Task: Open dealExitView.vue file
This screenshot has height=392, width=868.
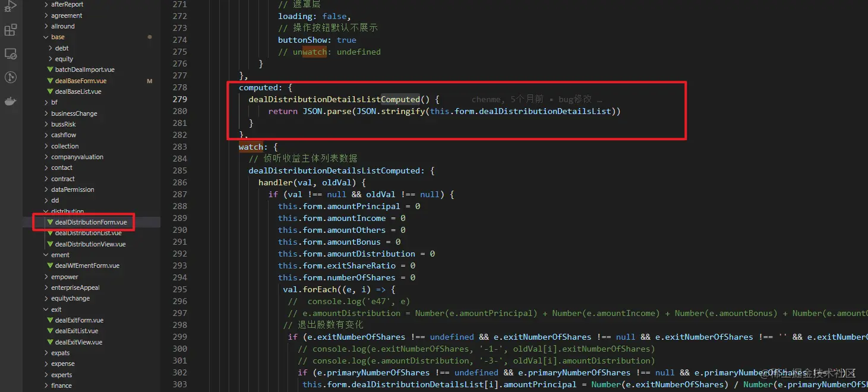Action: point(78,342)
